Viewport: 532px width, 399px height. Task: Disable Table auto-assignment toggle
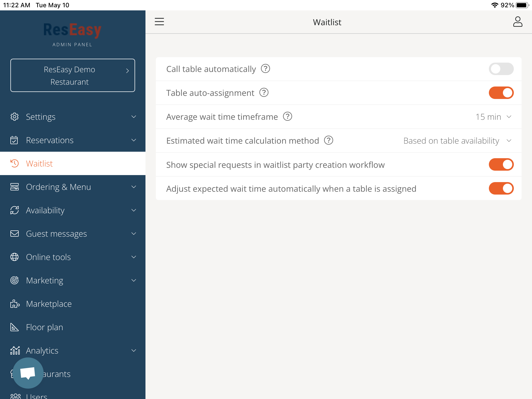(x=501, y=93)
